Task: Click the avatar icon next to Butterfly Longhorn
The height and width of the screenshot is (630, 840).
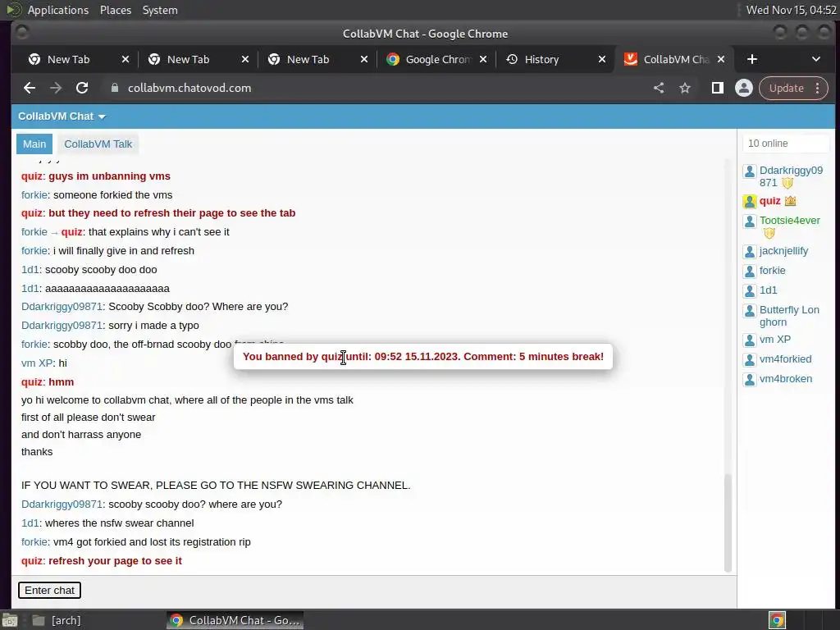Action: [750, 311]
